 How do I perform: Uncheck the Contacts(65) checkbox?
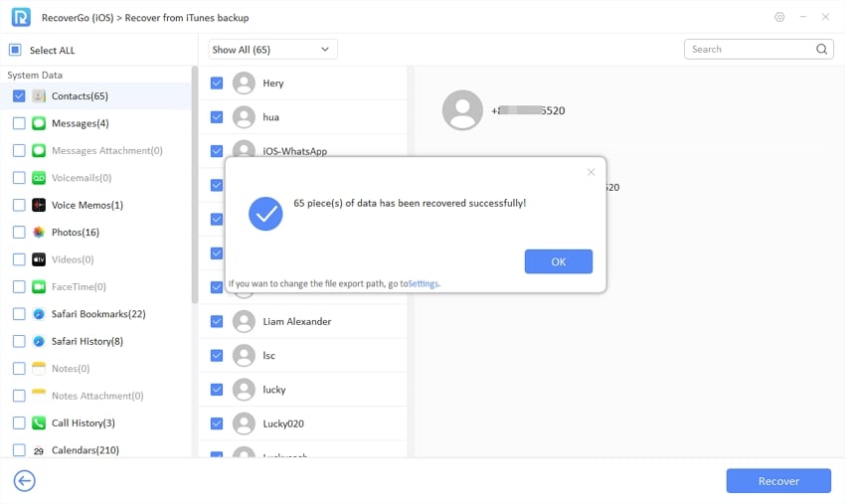pyautogui.click(x=19, y=96)
